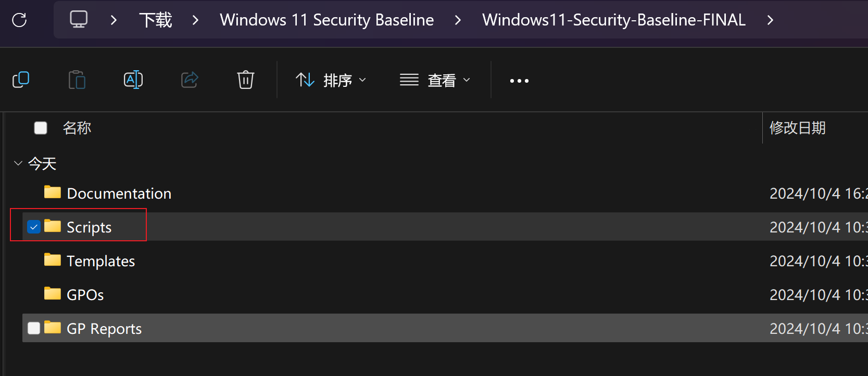Collapse the 今天 group
868x376 pixels.
18,163
